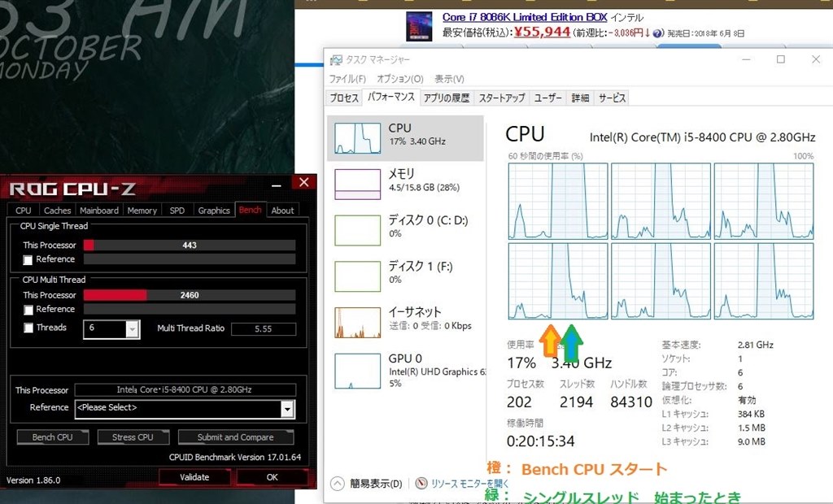Close the Task Manager window
The image size is (833, 504).
point(816,59)
